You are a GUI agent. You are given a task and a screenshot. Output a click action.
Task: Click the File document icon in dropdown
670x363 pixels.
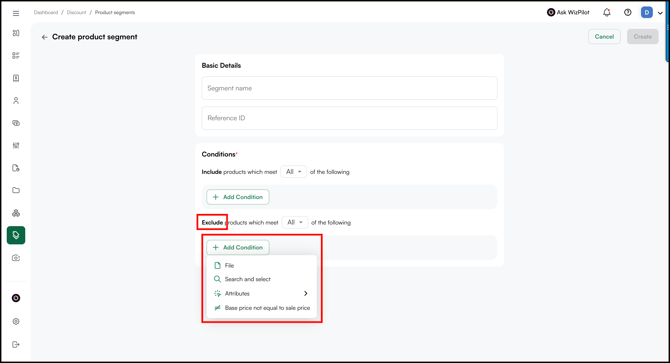click(217, 266)
